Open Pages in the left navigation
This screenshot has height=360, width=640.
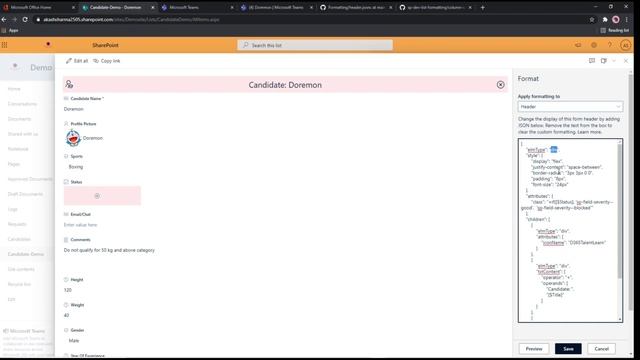13,164
